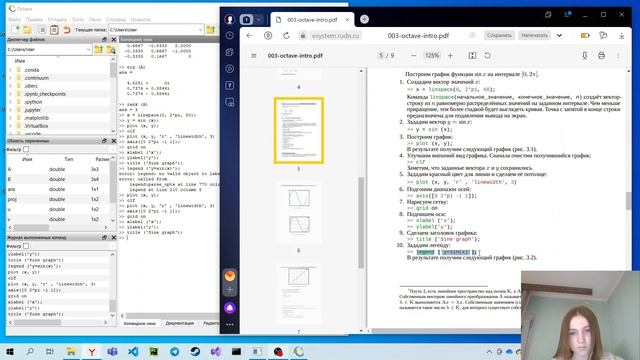Go one directory up beside current folder box

(x=210, y=29)
